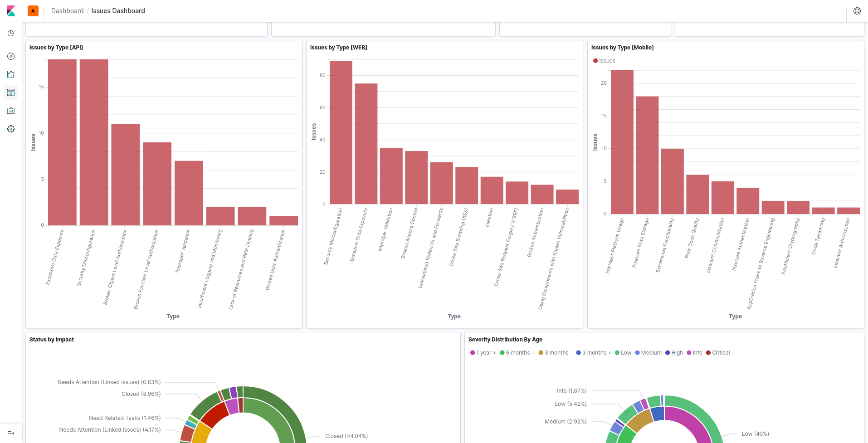This screenshot has height=443, width=868.
Task: Open Recently viewed clock icon
Action: (x=11, y=34)
